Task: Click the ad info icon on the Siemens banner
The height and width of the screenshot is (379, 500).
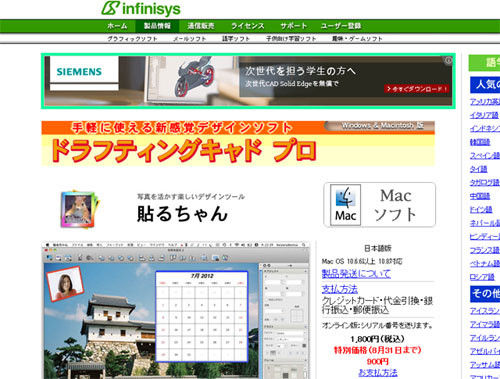Action: (448, 60)
